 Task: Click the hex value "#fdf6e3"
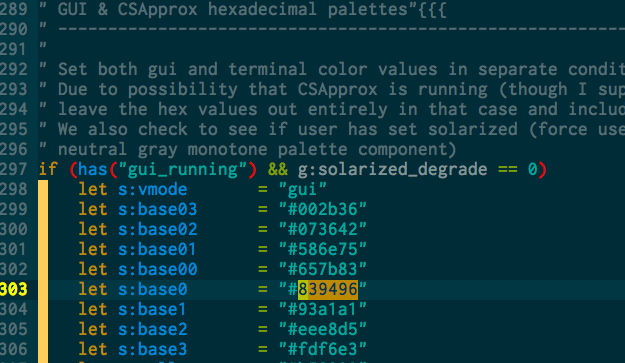pyautogui.click(x=322, y=349)
